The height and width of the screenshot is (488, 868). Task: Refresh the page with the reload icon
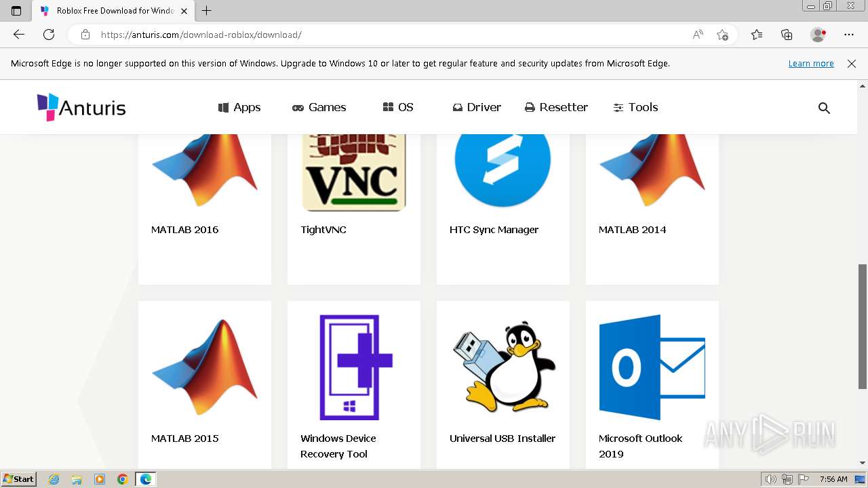point(49,35)
